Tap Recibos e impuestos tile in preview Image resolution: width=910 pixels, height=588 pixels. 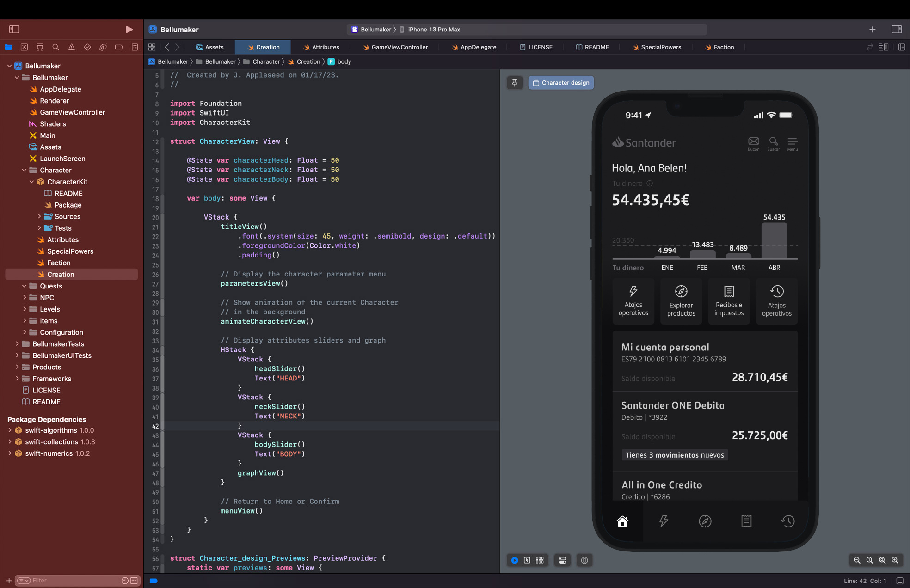[x=729, y=302]
